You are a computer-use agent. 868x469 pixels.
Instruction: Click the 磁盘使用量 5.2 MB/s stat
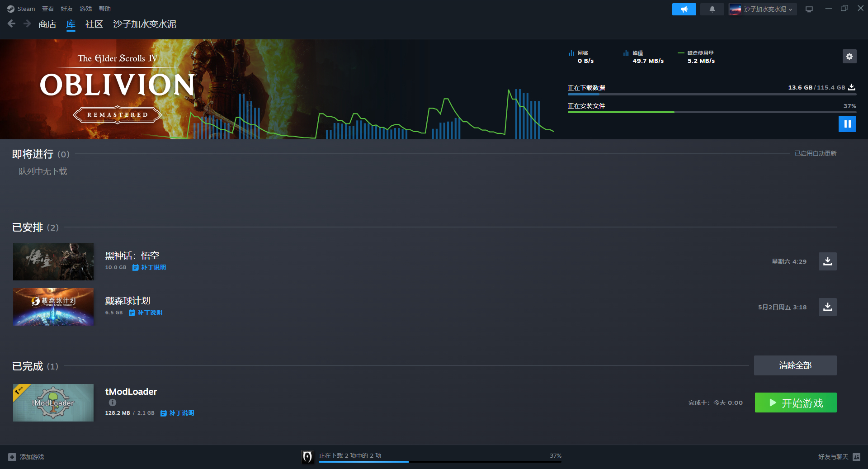pyautogui.click(x=697, y=57)
